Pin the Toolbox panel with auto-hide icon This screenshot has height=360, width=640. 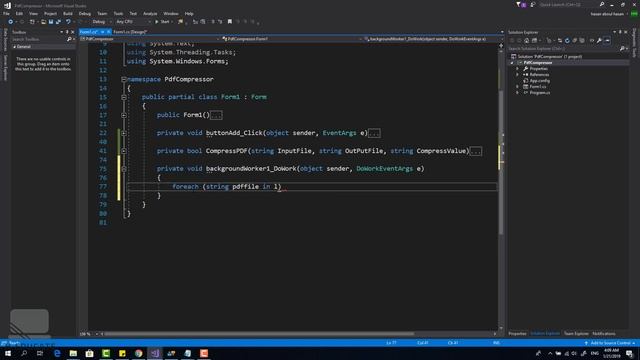tap(67, 32)
